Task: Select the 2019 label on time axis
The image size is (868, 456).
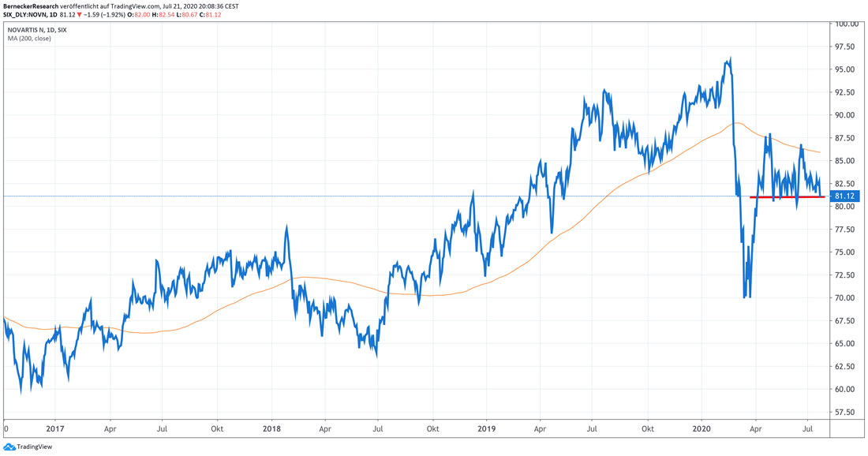Action: 486,429
